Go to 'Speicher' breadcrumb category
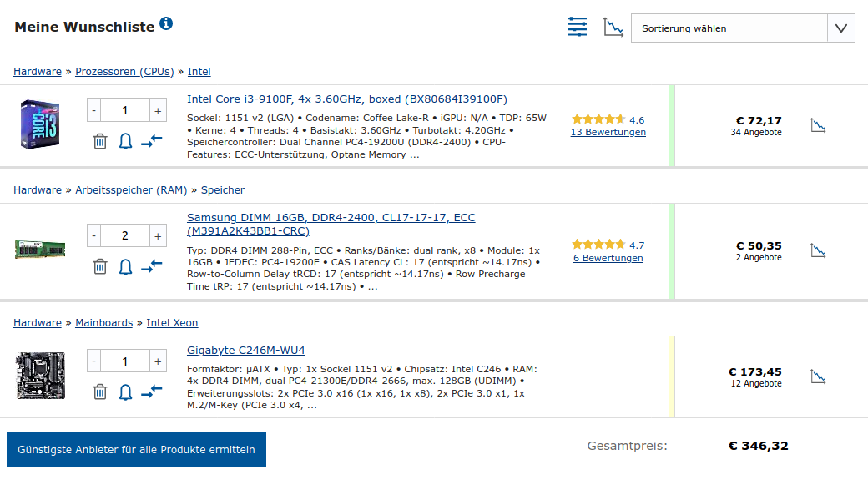The image size is (868, 480). point(223,189)
